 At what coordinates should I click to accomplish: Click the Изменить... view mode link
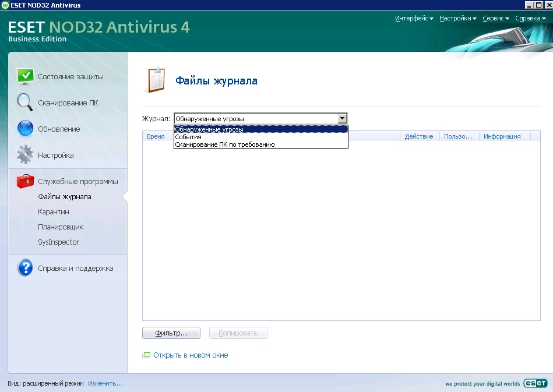coord(105,383)
